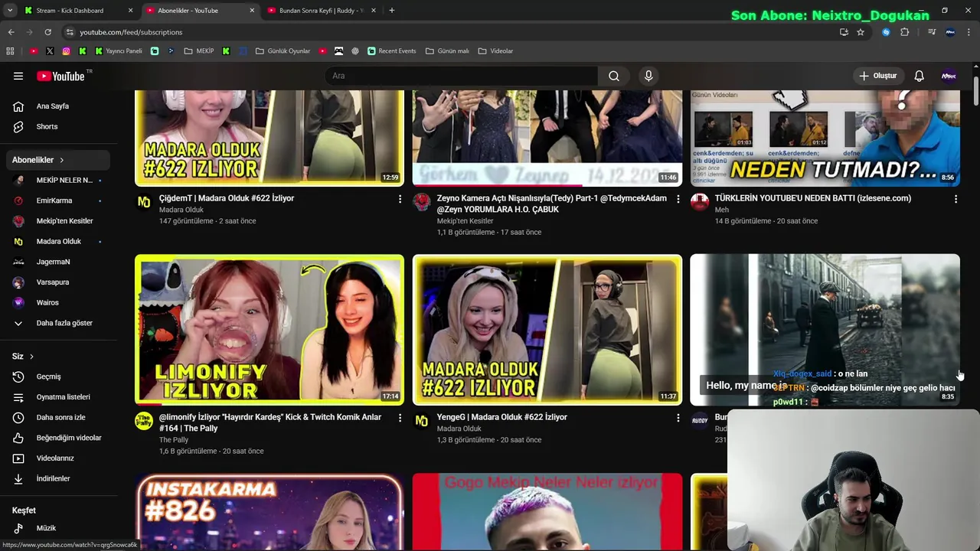The height and width of the screenshot is (551, 980).
Task: Open Varsapura channel subscription
Action: point(60,282)
